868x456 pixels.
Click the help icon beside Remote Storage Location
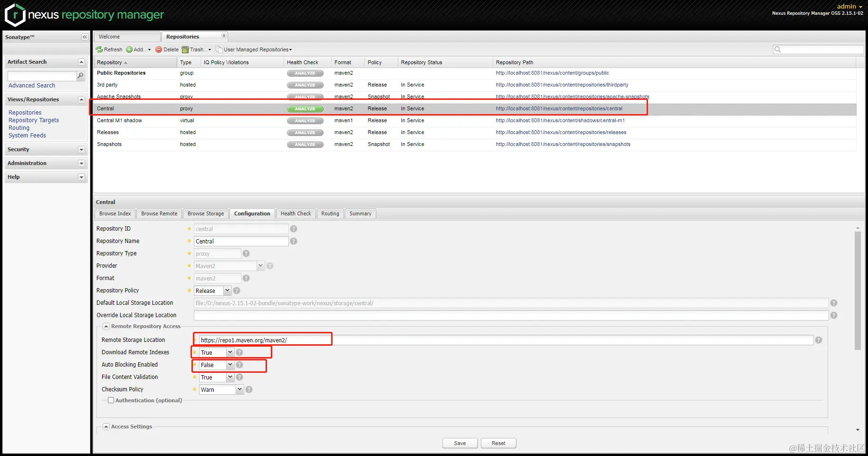[x=819, y=340]
